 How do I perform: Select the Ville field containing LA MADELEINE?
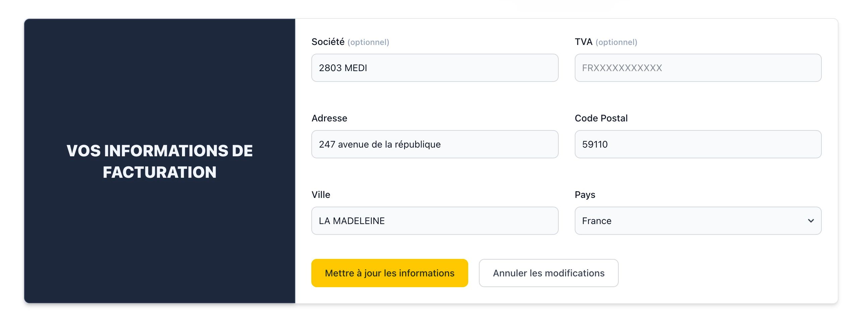click(435, 221)
